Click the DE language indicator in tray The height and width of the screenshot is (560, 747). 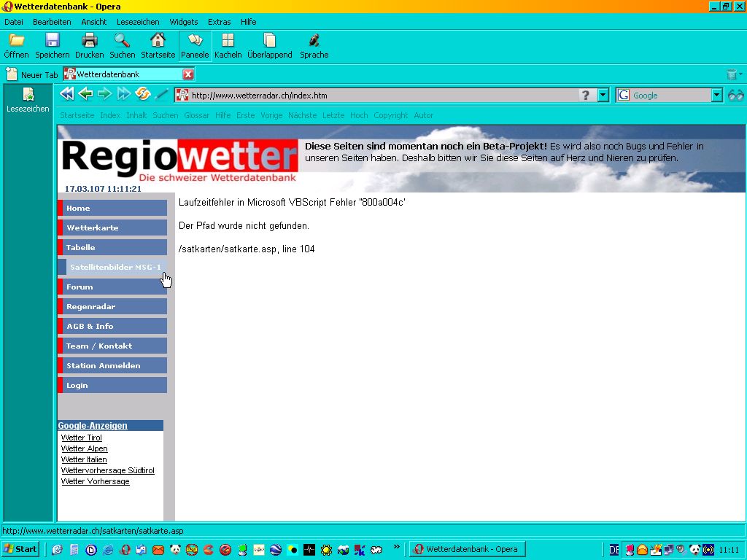coord(614,550)
